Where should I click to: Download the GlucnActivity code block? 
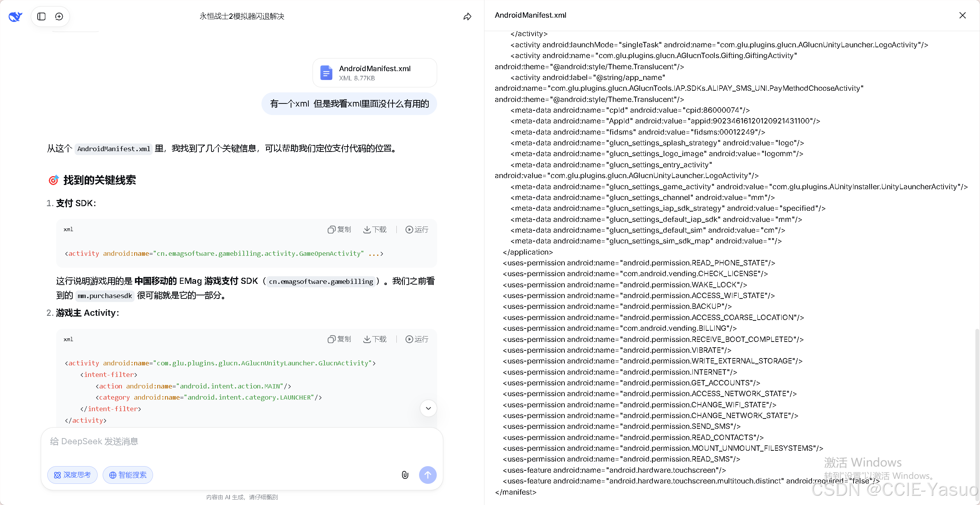tap(375, 339)
